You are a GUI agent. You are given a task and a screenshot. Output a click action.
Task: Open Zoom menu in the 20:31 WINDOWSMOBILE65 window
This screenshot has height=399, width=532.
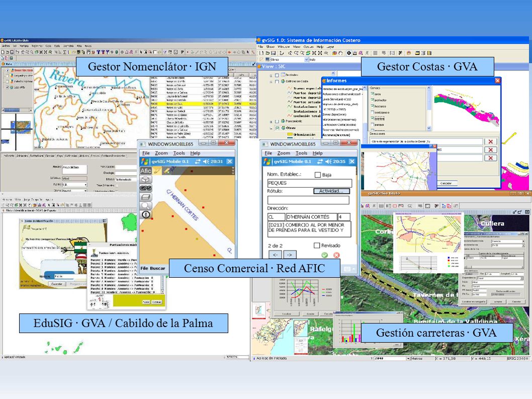[161, 153]
